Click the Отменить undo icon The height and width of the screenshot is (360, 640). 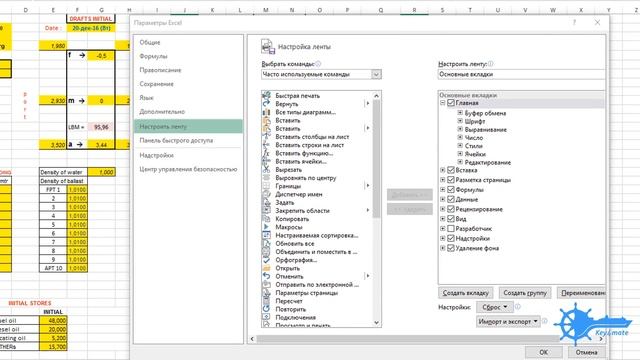point(266,276)
